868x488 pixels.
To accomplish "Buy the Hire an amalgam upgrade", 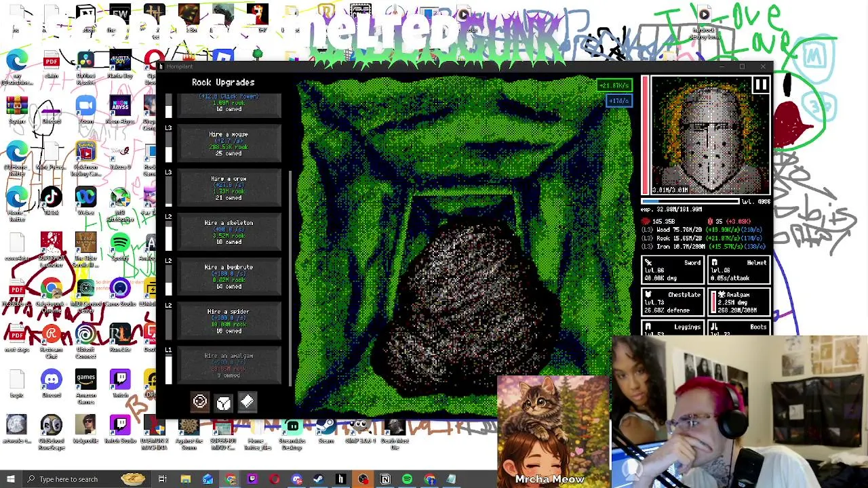I will 229,365.
